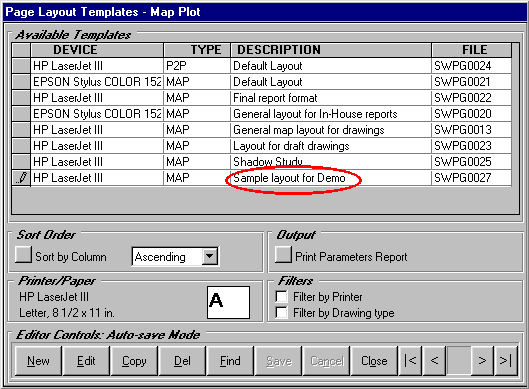Click Shadow Study description cell

pos(331,162)
